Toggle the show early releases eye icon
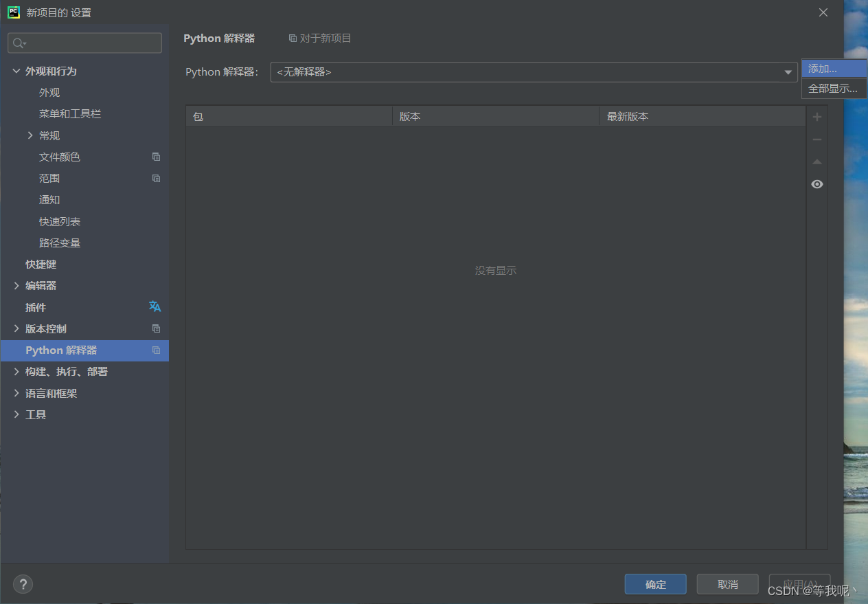Viewport: 868px width, 604px height. coord(816,184)
